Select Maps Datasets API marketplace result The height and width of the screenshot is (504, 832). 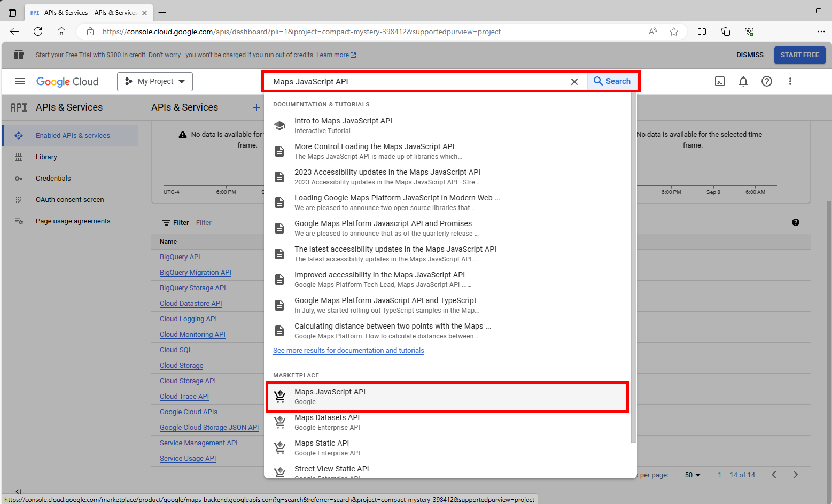click(x=447, y=422)
